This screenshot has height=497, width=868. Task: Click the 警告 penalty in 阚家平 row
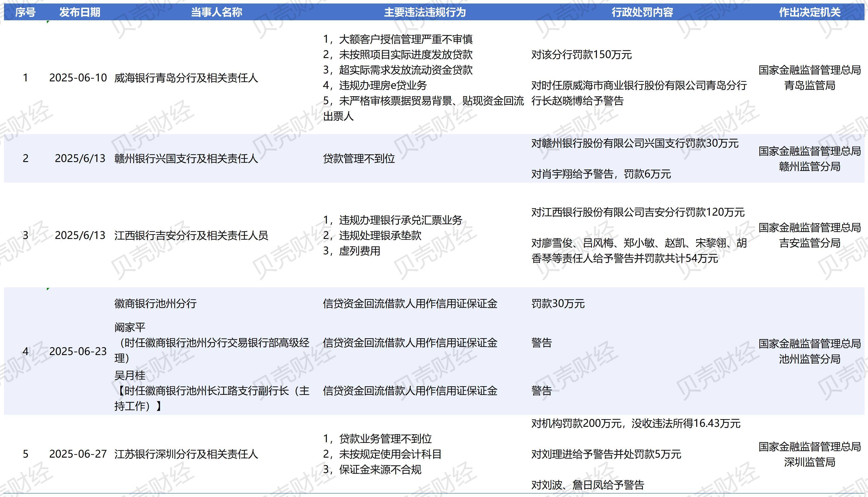click(542, 343)
